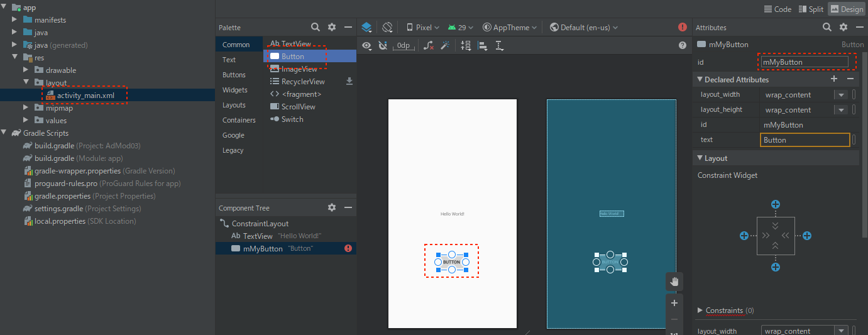Toggle autoconnect magnet icon
Screen dimensions: 868x335
tap(383, 45)
